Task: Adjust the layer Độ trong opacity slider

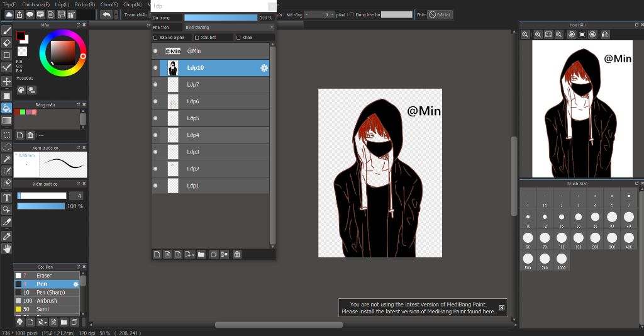Action: tap(221, 18)
